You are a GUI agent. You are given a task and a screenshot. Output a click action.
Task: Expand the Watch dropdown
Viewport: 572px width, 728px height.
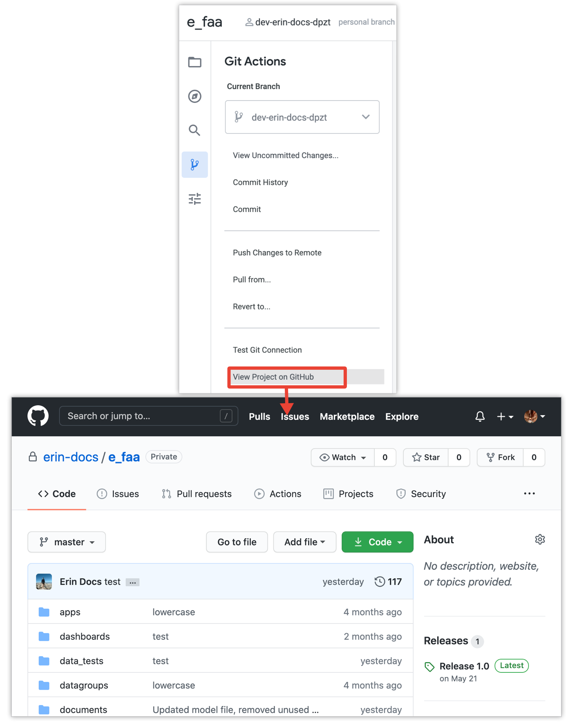[x=343, y=457]
